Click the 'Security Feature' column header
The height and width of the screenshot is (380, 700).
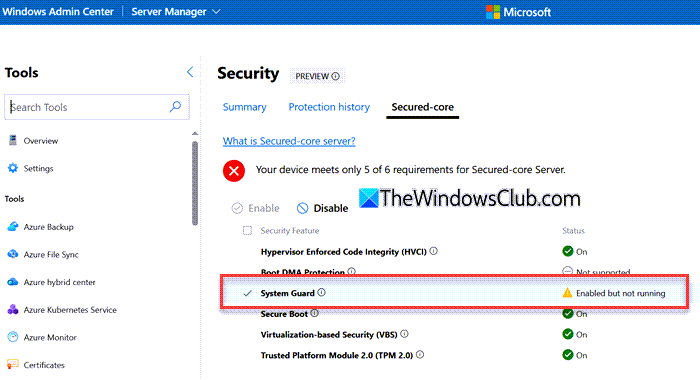click(290, 230)
